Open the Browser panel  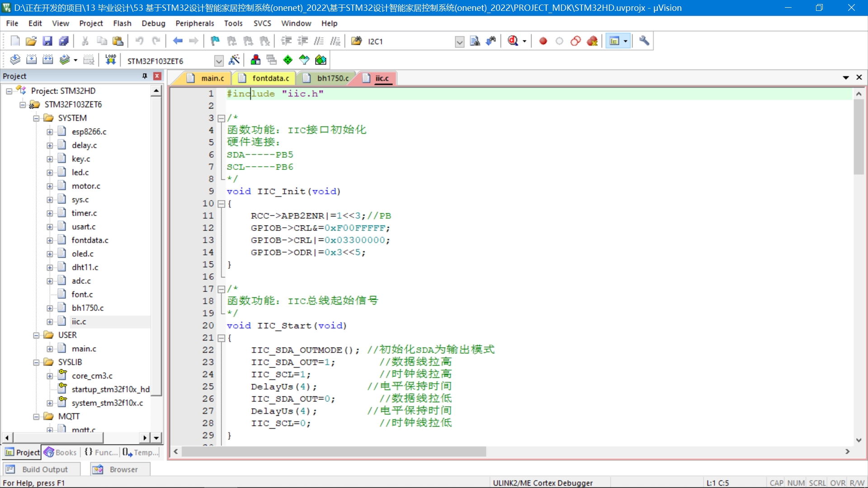click(119, 469)
